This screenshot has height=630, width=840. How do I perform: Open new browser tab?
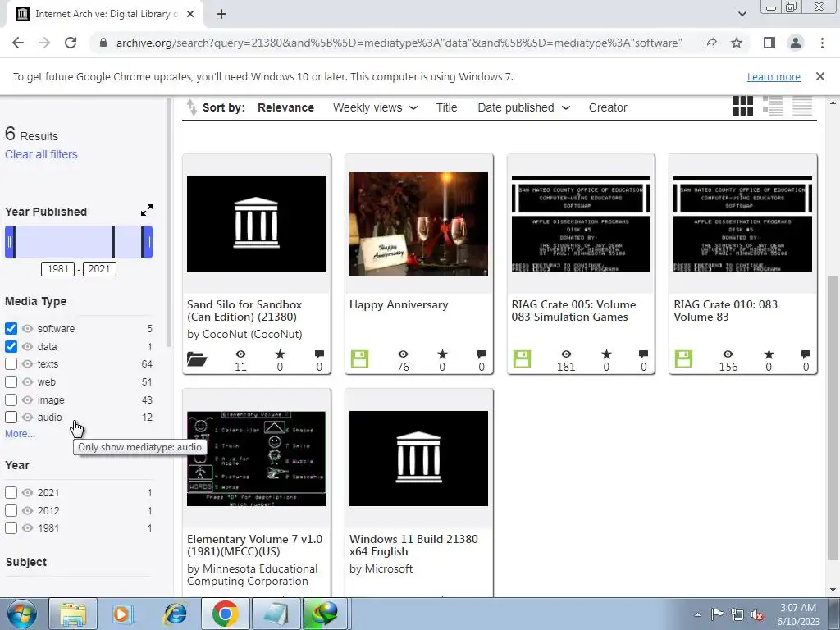(x=221, y=15)
